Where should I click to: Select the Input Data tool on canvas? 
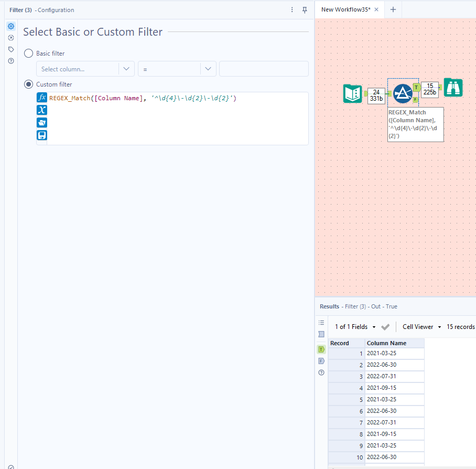352,93
